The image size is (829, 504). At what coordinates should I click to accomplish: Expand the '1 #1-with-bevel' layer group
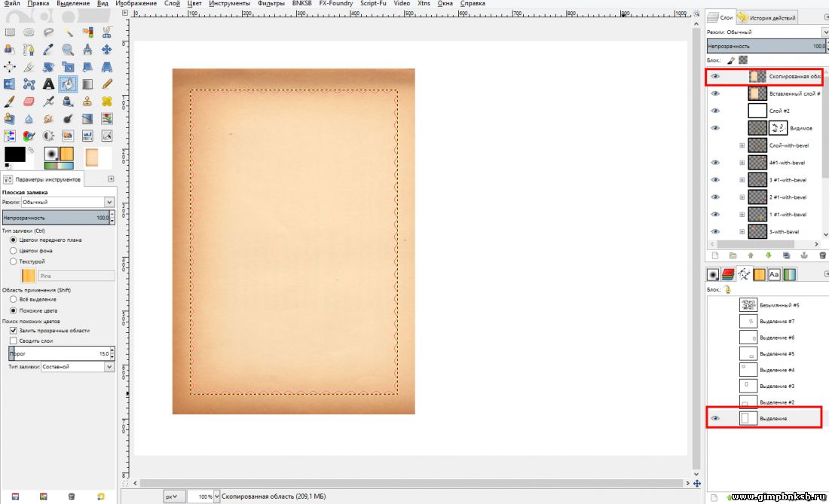tap(742, 215)
